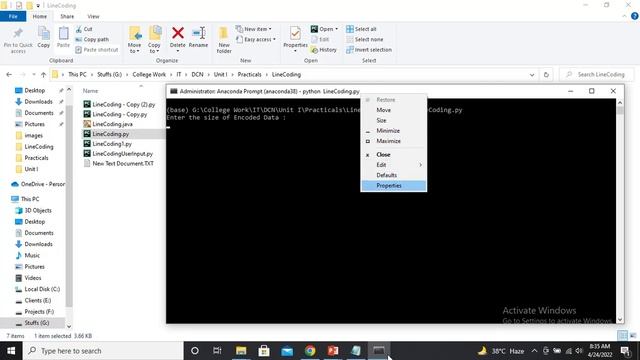Switch to large icons view button
Image resolution: width=640 pixels, height=360 pixels.
[633, 336]
